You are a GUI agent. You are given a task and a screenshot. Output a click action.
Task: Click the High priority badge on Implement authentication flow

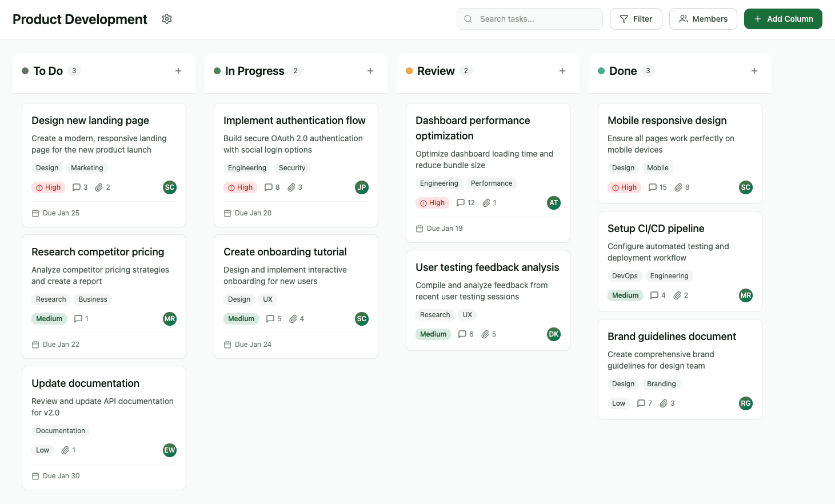(240, 187)
